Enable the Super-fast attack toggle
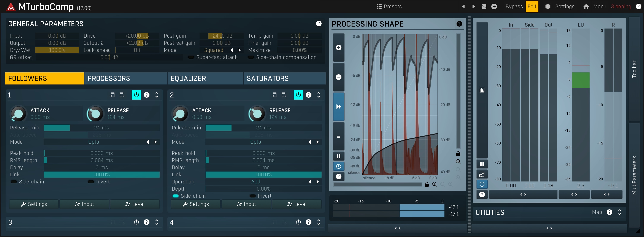The height and width of the screenshot is (237, 644). coord(191,57)
